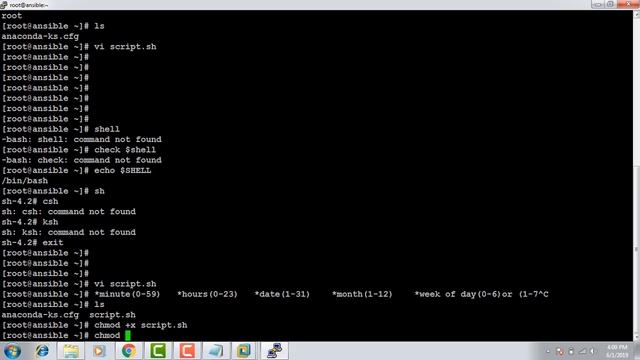
Task: Close the PuTTY session window
Action: click(x=628, y=4)
